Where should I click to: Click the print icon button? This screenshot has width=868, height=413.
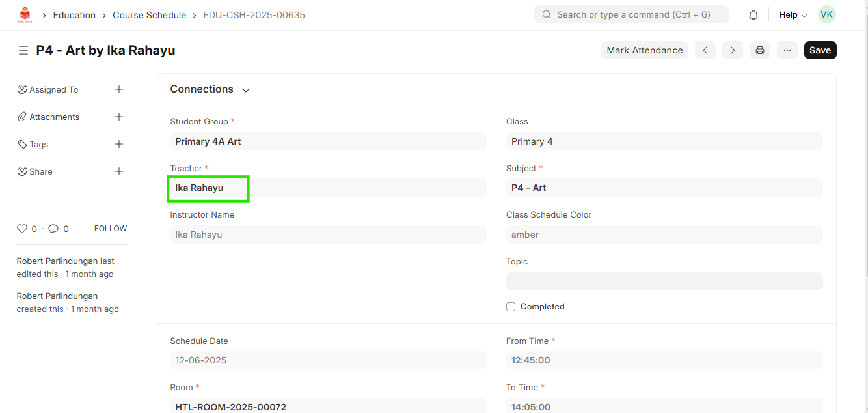coord(759,50)
